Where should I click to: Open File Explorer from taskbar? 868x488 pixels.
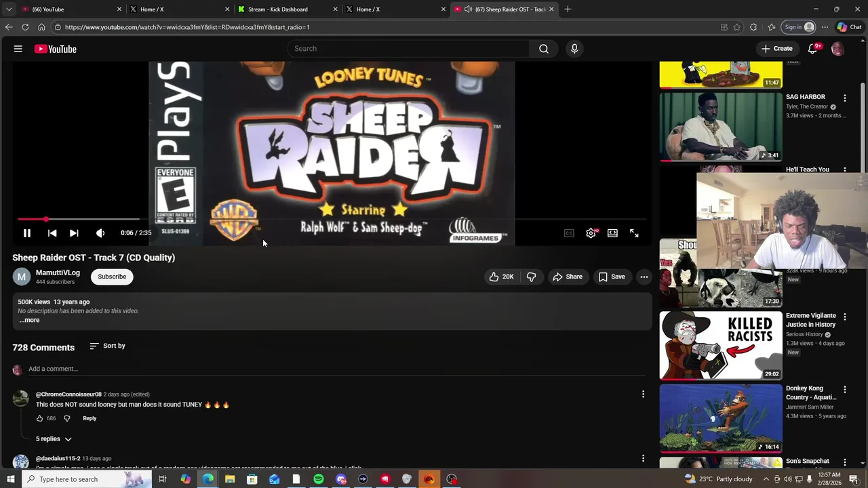coord(230,479)
